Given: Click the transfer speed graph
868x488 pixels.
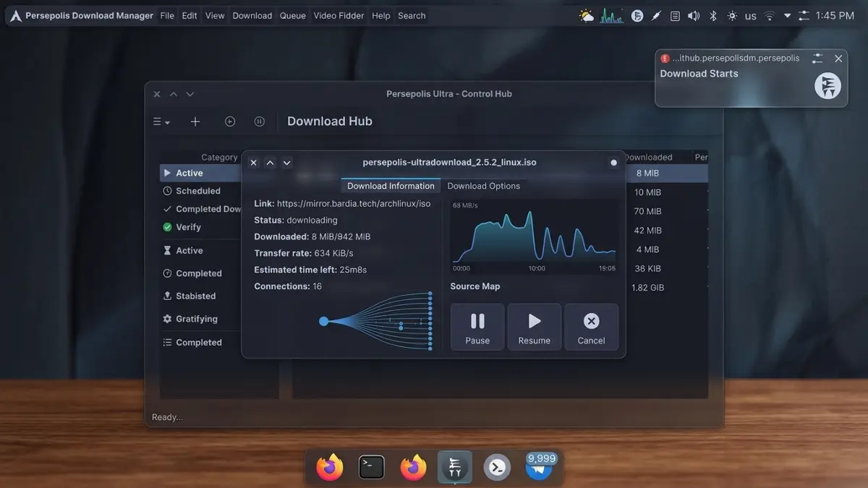Looking at the screenshot, I should click(x=535, y=236).
